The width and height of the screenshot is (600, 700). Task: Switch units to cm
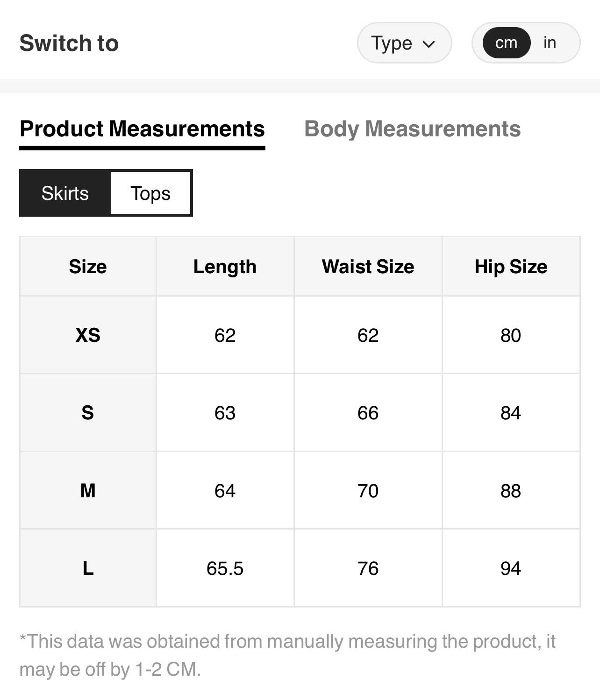[506, 43]
